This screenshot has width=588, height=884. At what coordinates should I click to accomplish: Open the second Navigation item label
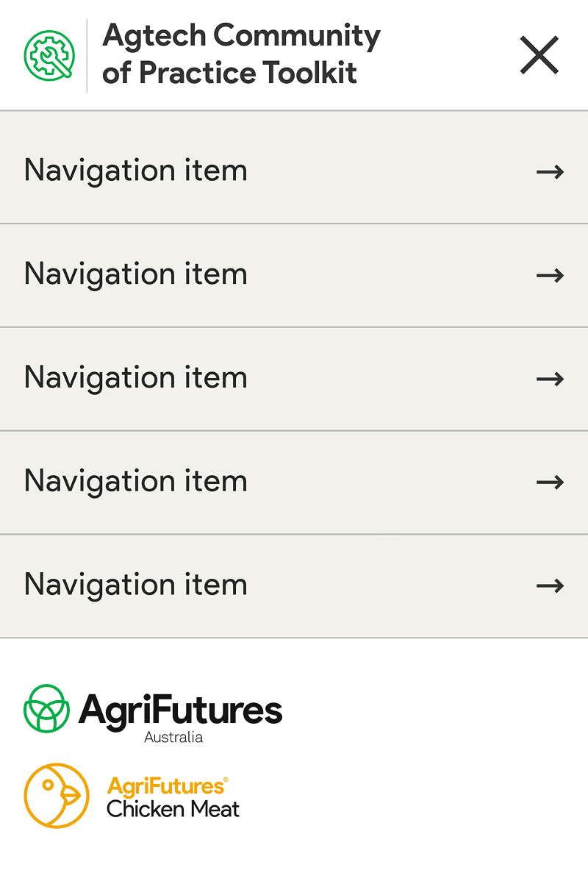tap(136, 274)
